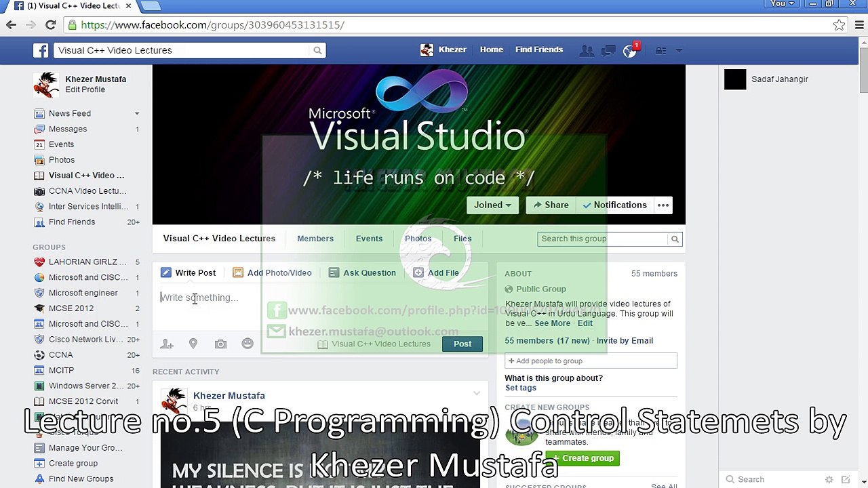Click the See More link in About

(553, 323)
